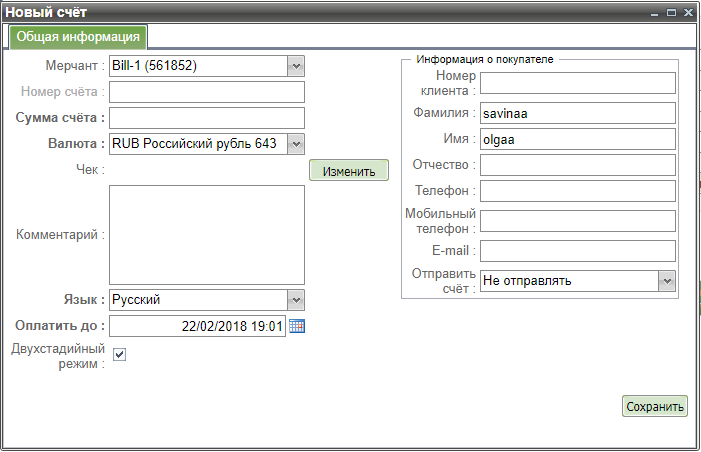
Task: Focus the E-mail input field
Action: (x=577, y=250)
